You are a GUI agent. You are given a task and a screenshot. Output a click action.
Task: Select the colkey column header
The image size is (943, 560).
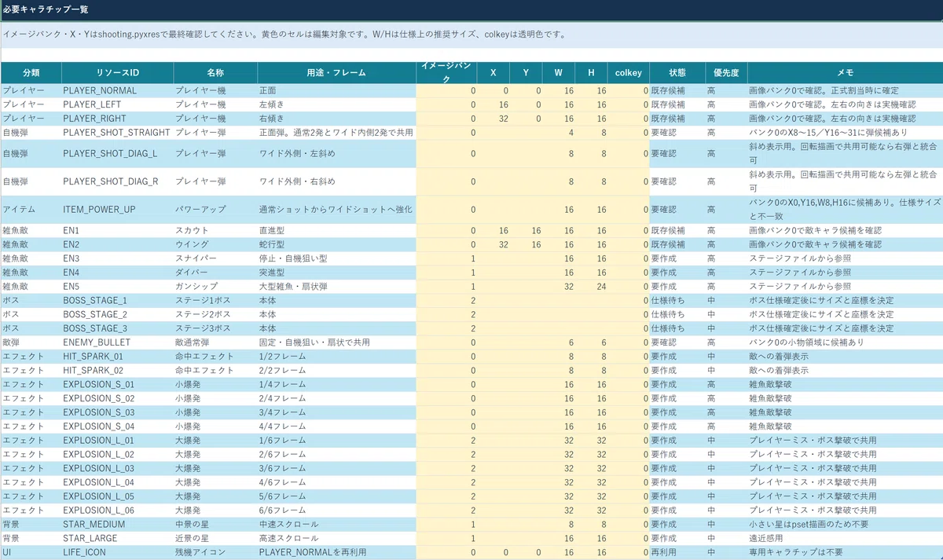click(629, 72)
